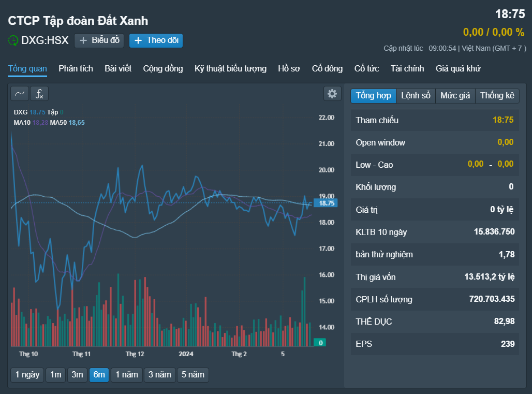Click the Open window row
The height and width of the screenshot is (394, 532).
[x=435, y=142]
